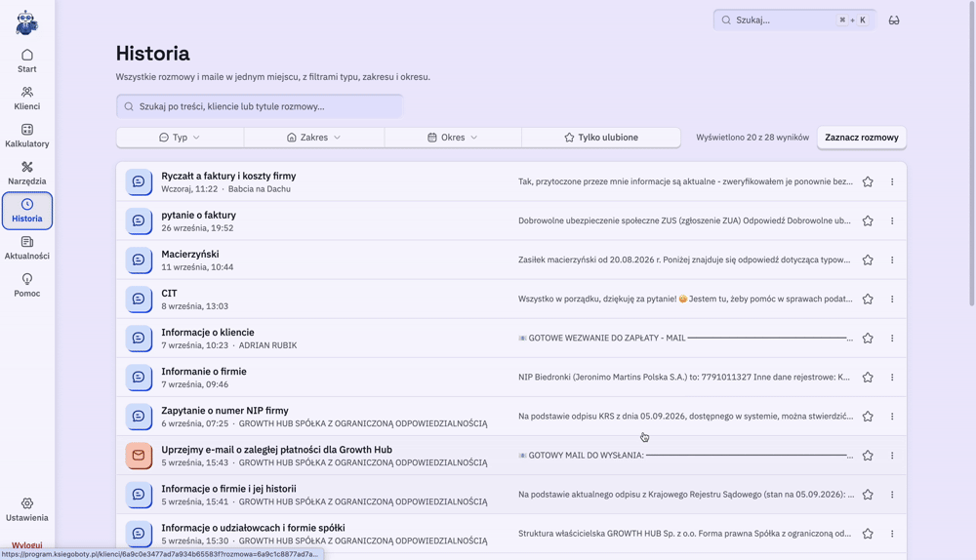This screenshot has height=560, width=976.
Task: Open the email icon for Uprzejmy e-mail row
Action: click(139, 456)
